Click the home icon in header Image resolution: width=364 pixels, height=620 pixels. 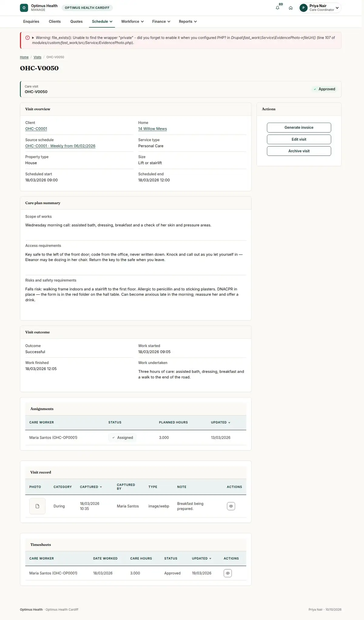pyautogui.click(x=291, y=8)
